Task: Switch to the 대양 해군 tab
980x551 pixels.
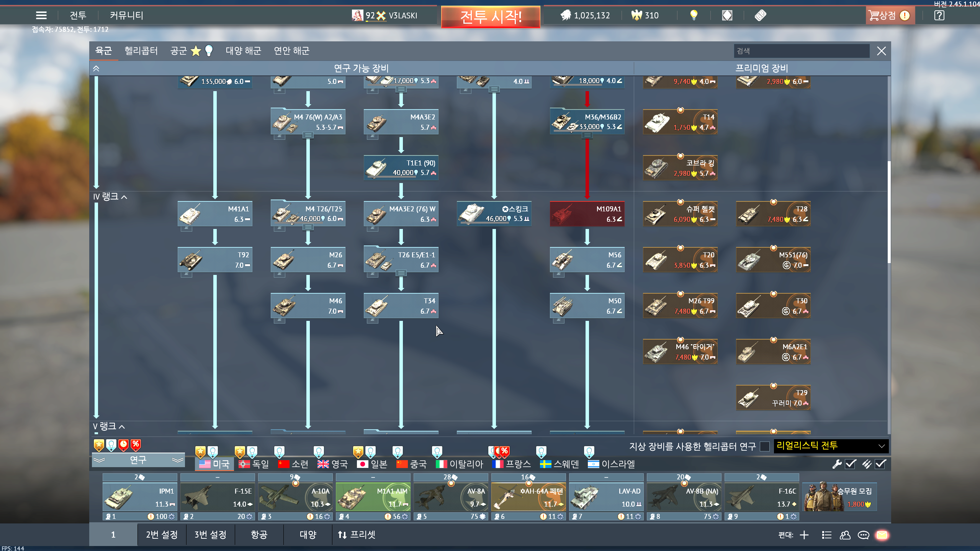Action: pyautogui.click(x=243, y=51)
